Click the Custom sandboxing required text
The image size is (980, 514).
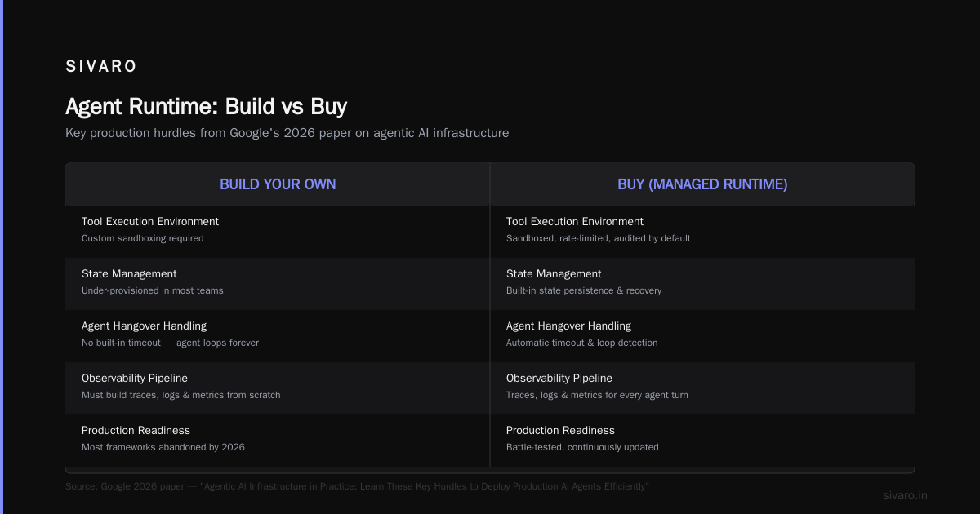pos(143,239)
